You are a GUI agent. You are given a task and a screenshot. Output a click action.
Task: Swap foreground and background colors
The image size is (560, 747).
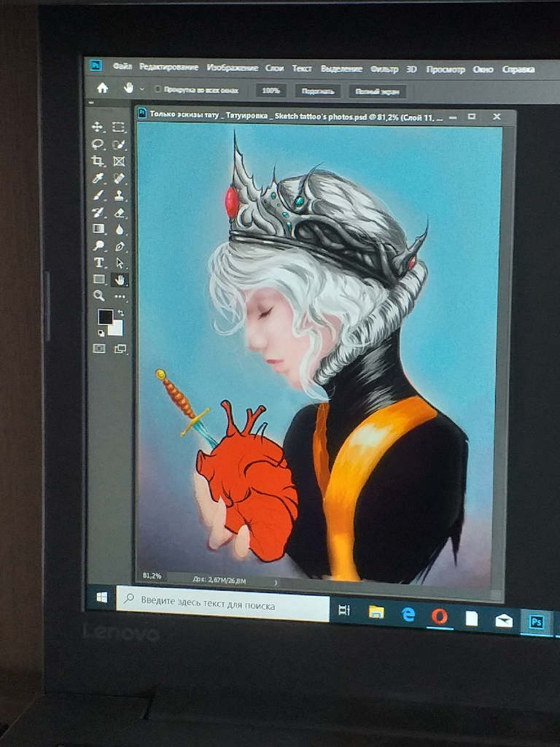(120, 312)
